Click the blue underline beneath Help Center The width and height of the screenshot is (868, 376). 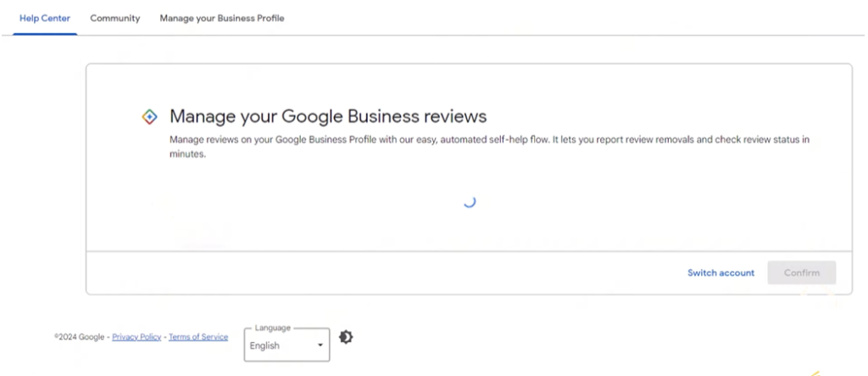click(x=45, y=34)
